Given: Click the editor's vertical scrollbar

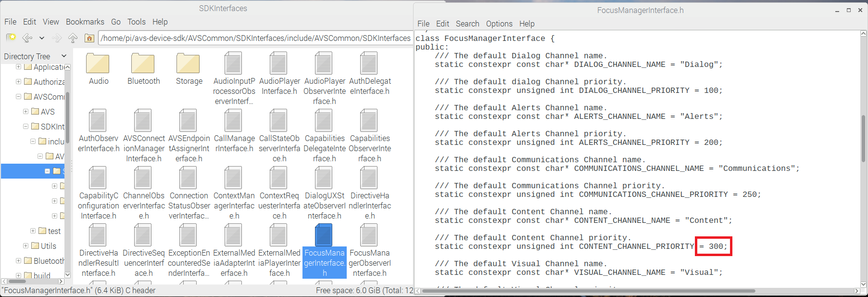Looking at the screenshot, I should tap(863, 140).
